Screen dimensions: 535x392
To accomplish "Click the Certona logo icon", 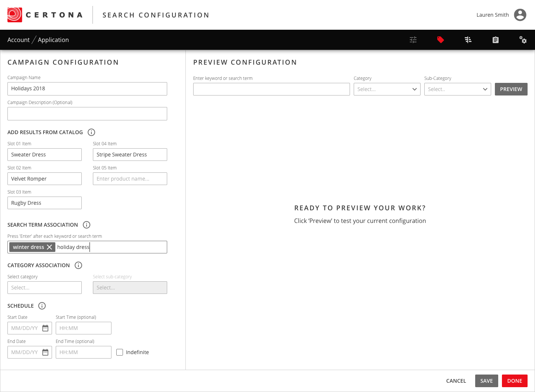I will pyautogui.click(x=15, y=15).
